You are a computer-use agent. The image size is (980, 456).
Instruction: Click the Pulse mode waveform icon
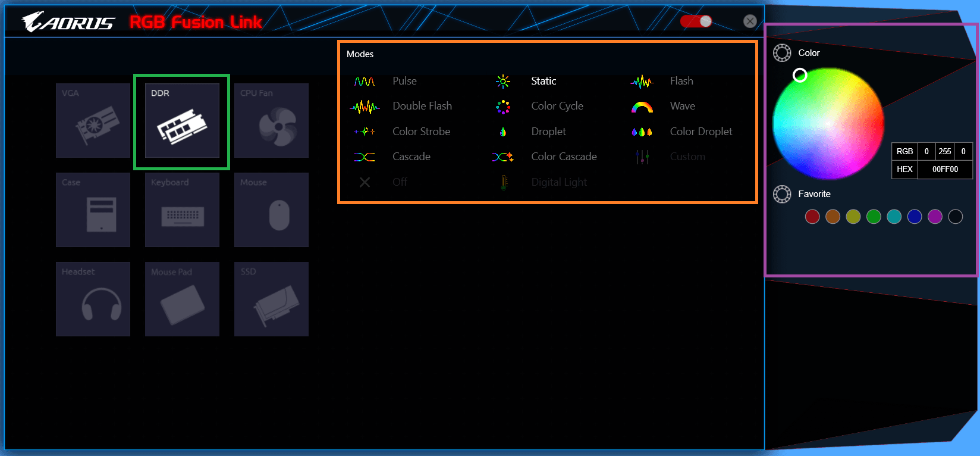point(365,81)
